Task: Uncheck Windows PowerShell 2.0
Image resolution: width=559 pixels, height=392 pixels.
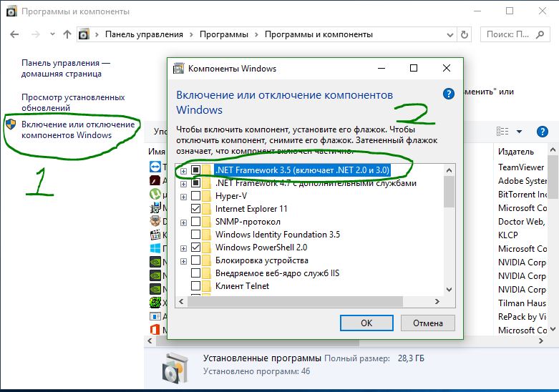Action: coord(195,247)
